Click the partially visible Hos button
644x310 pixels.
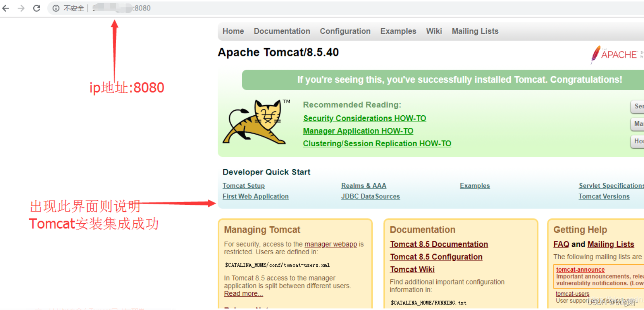click(x=637, y=141)
